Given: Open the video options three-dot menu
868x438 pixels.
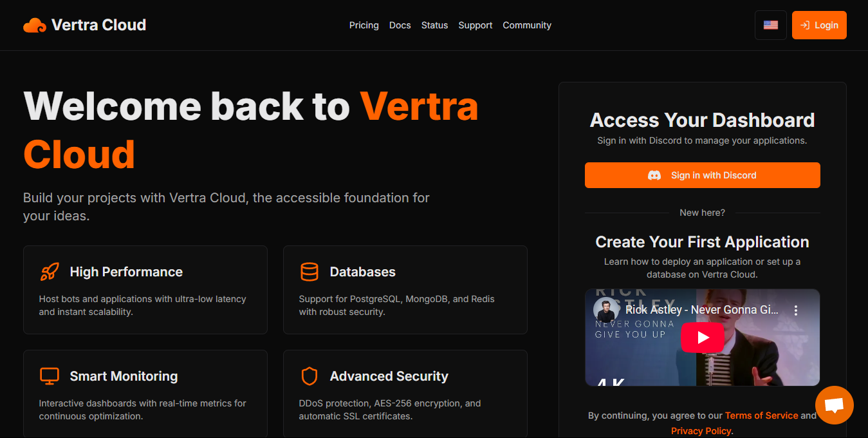Looking at the screenshot, I should [795, 310].
